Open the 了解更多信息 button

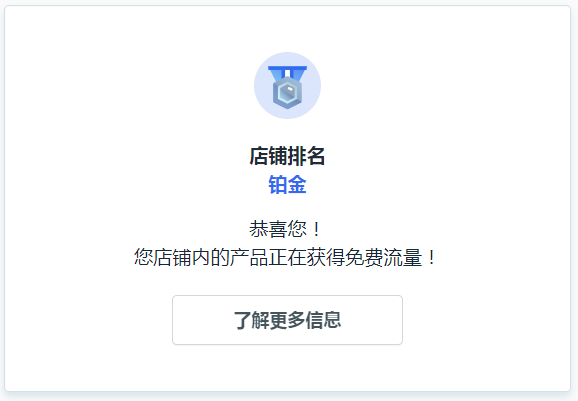(x=287, y=320)
